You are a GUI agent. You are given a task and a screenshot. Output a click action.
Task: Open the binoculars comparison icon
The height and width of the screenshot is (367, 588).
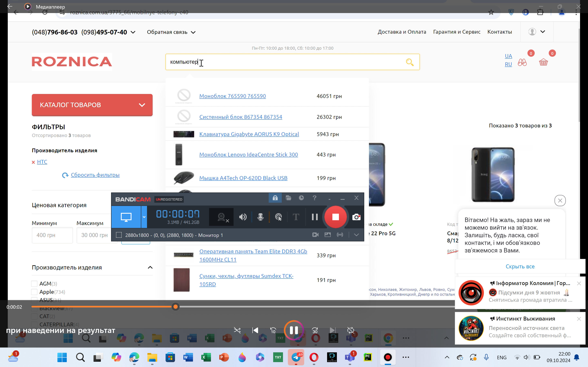tap(522, 62)
